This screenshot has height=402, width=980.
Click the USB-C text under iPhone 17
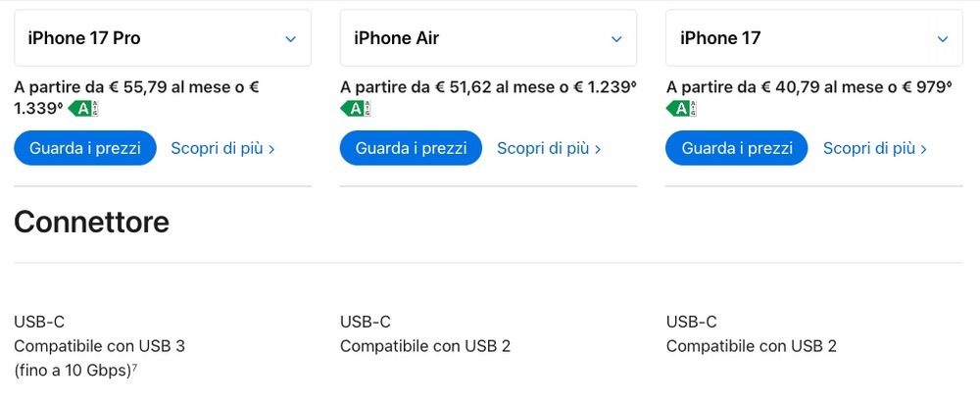(691, 322)
